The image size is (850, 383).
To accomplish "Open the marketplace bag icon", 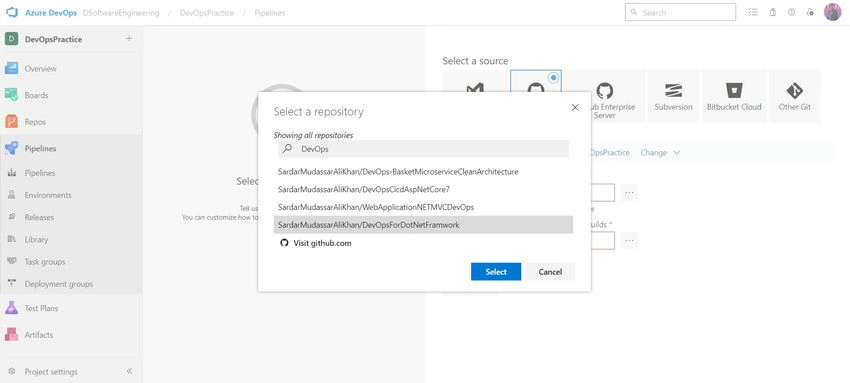I will click(772, 12).
